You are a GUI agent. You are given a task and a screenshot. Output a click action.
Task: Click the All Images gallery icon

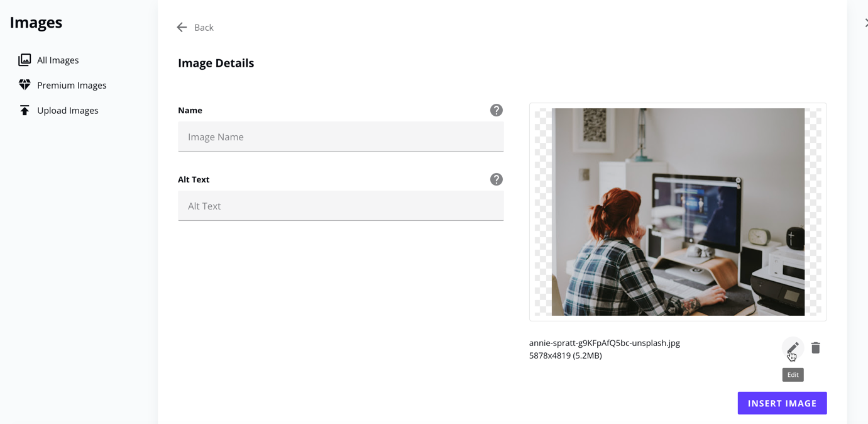coord(25,60)
